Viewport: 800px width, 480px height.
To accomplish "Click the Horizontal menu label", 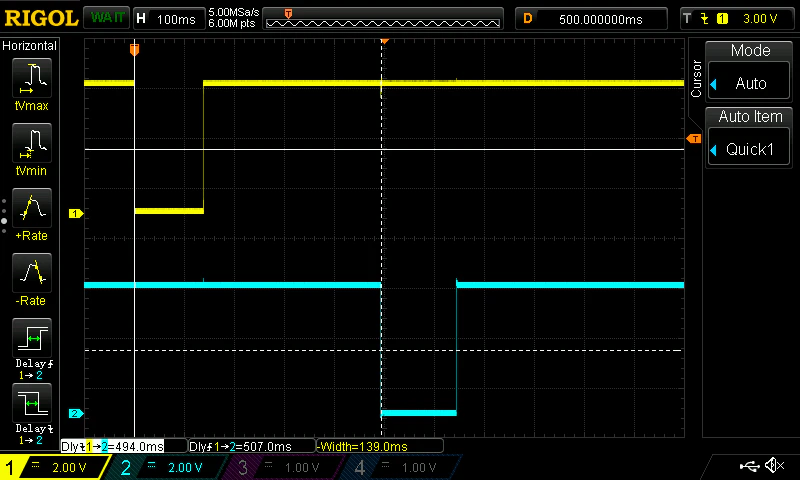I will (x=30, y=46).
